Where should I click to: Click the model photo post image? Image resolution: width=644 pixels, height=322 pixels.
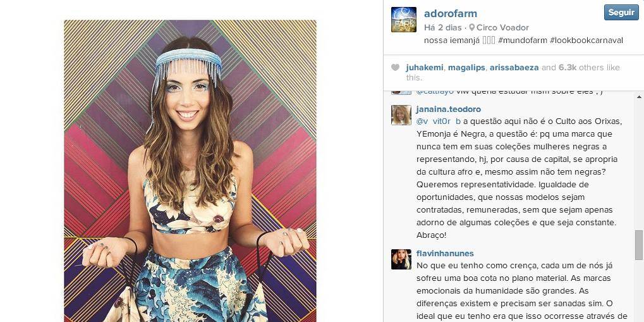(x=190, y=171)
